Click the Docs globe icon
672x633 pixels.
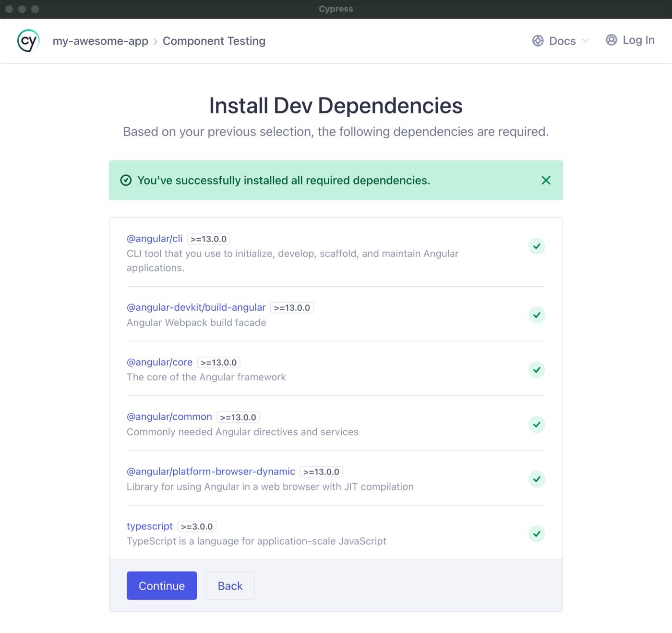click(537, 40)
